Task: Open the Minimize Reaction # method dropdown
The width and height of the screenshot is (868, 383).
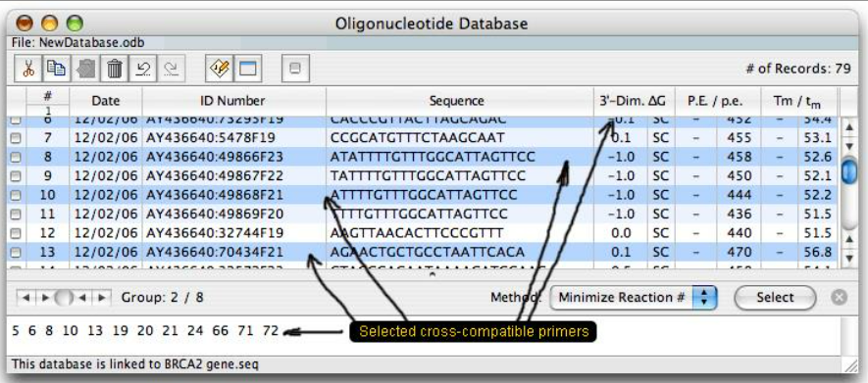Action: (634, 298)
